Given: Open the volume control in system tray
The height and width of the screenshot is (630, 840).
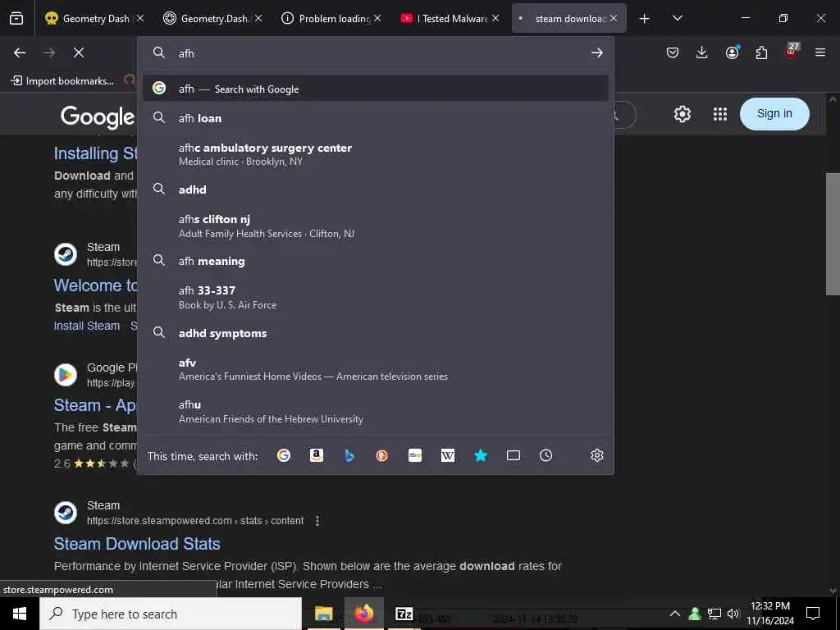Looking at the screenshot, I should click(733, 614).
